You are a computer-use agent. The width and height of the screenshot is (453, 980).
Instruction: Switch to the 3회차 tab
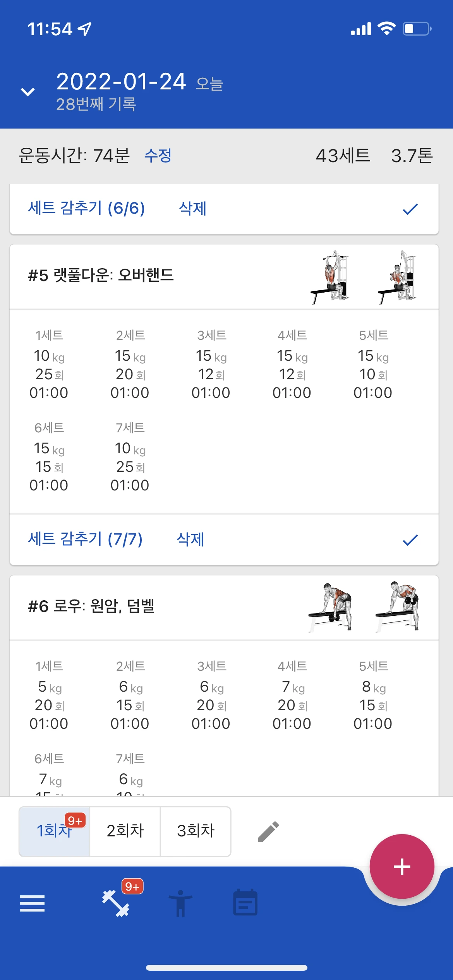click(x=196, y=831)
